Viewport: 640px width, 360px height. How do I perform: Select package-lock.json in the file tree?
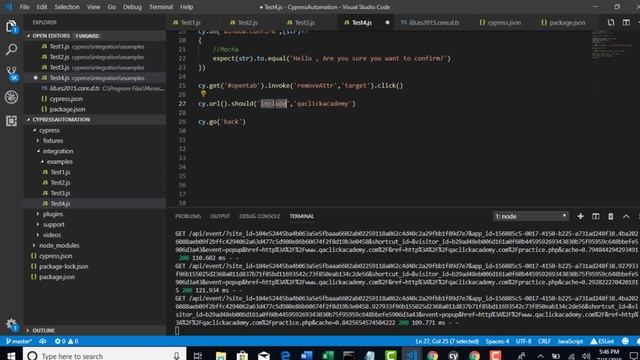pos(64,266)
